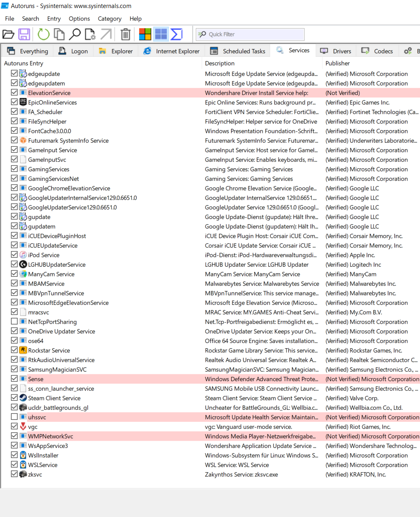
Task: Switch to the Explorer tab
Action: (x=116, y=51)
